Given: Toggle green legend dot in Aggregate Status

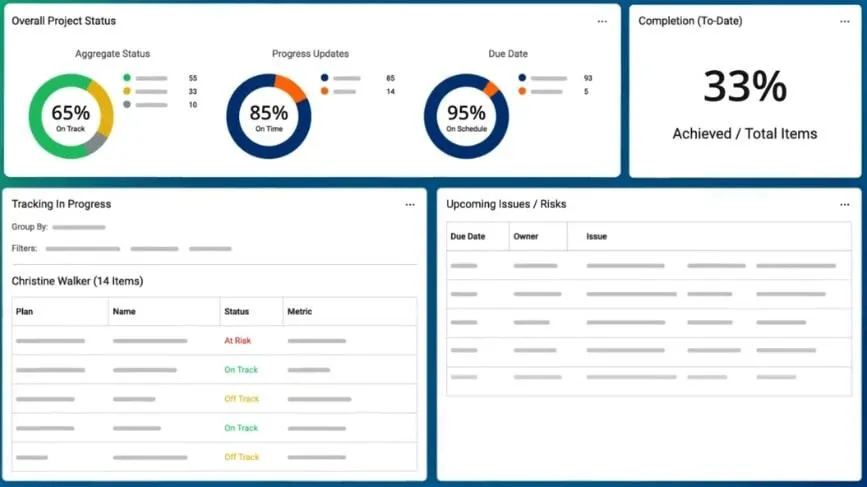Looking at the screenshot, I should pyautogui.click(x=127, y=78).
